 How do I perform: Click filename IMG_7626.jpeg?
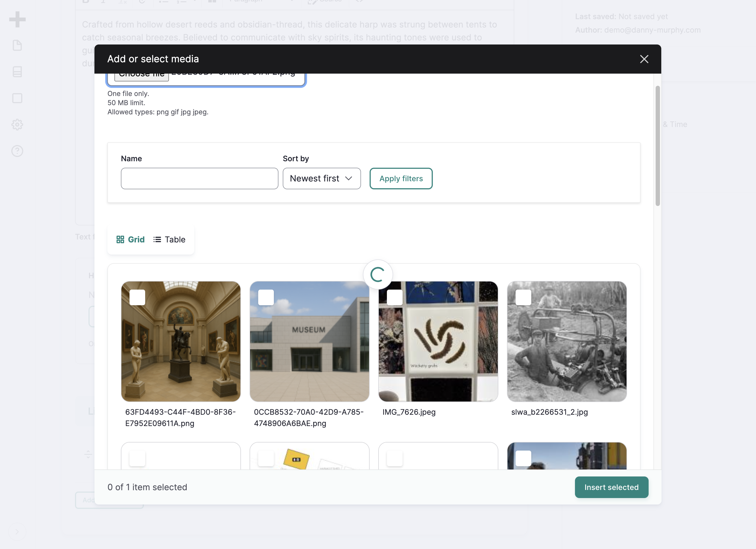pyautogui.click(x=409, y=412)
